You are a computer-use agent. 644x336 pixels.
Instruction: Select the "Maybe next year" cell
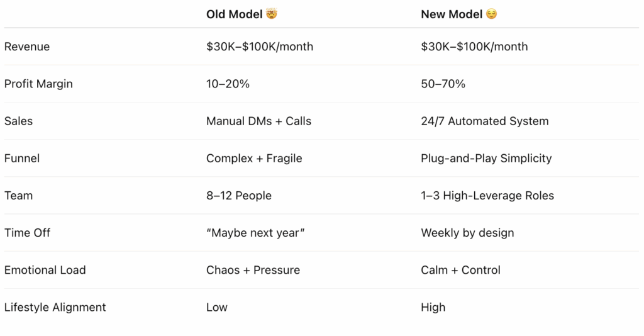[x=255, y=233]
